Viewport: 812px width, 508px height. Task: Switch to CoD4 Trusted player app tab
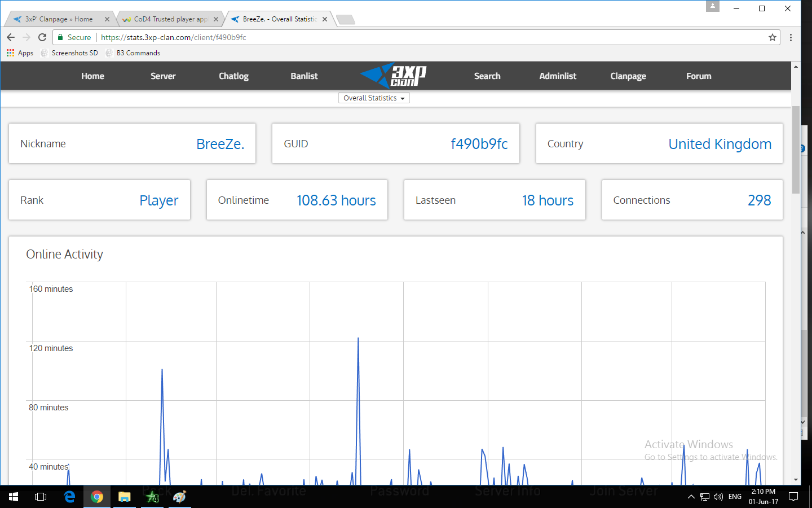tap(170, 19)
